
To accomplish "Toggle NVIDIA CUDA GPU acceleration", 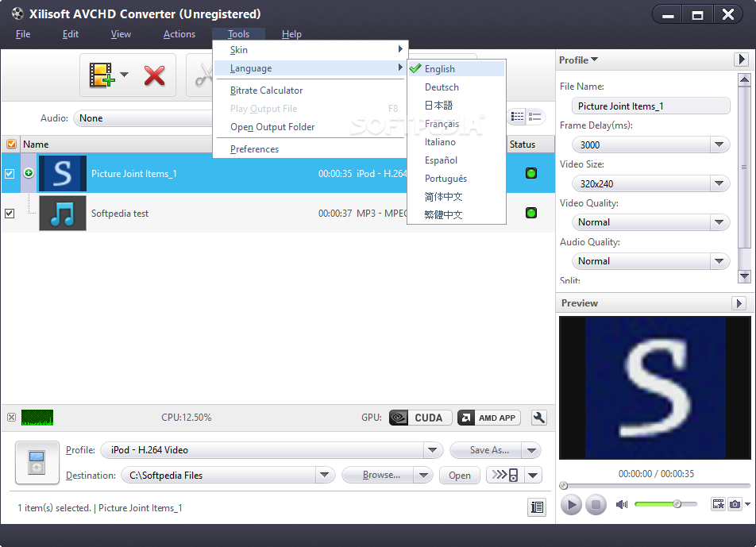I will tap(420, 418).
